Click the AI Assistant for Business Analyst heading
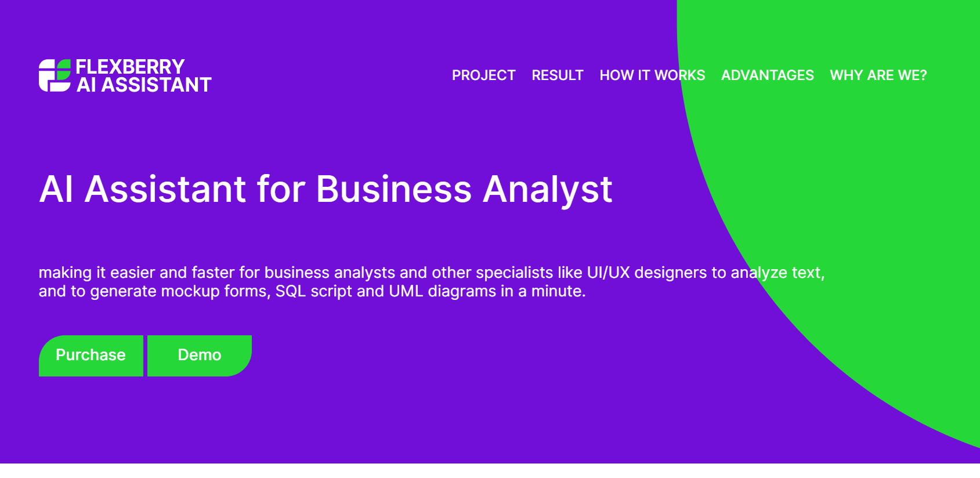Screen dimensions: 980x478 coord(325,189)
